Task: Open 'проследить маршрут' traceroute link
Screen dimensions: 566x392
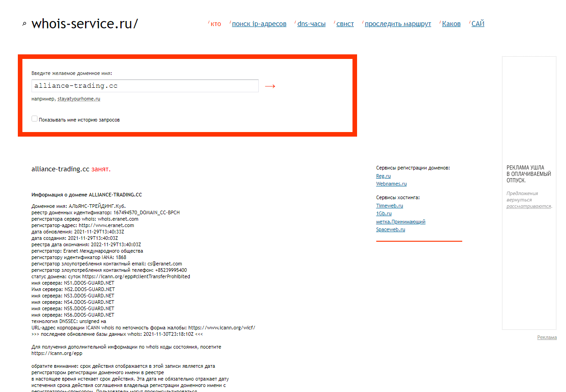Action: pyautogui.click(x=397, y=24)
